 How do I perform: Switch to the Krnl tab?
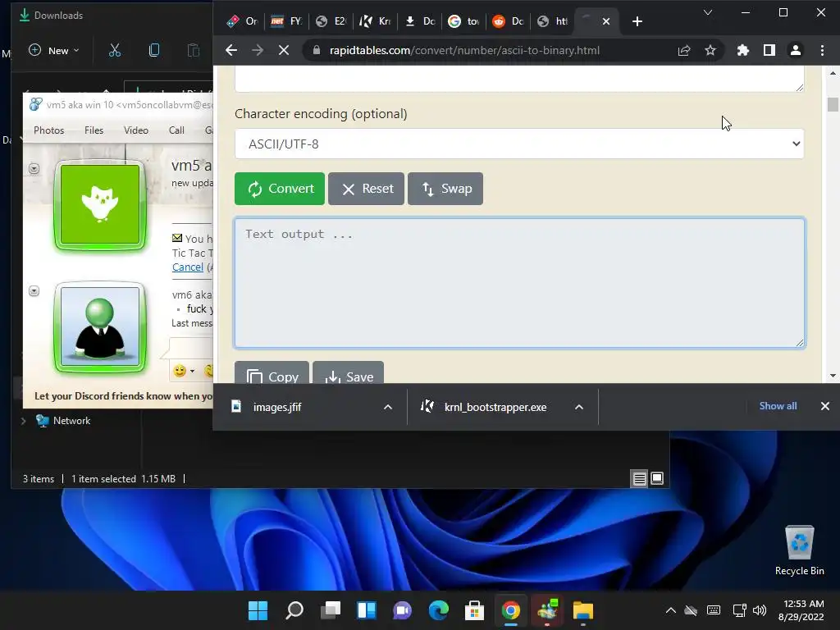[375, 21]
